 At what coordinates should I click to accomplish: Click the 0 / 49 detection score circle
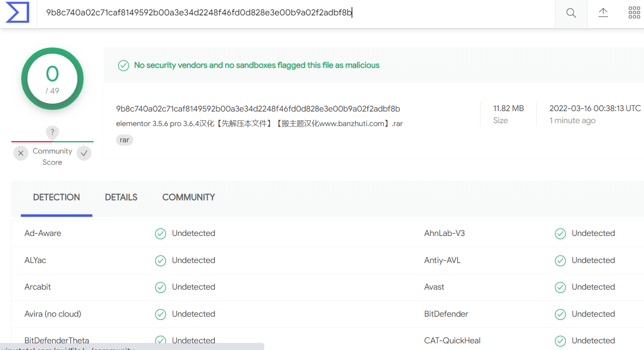(52, 79)
